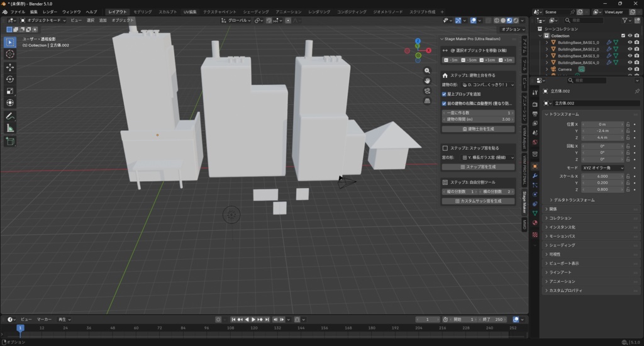Open the Material properties tab icon

click(x=535, y=223)
